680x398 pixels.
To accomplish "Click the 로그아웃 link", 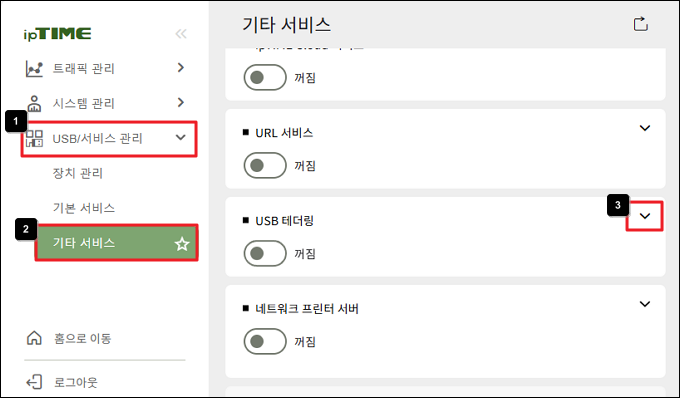I will click(x=75, y=382).
